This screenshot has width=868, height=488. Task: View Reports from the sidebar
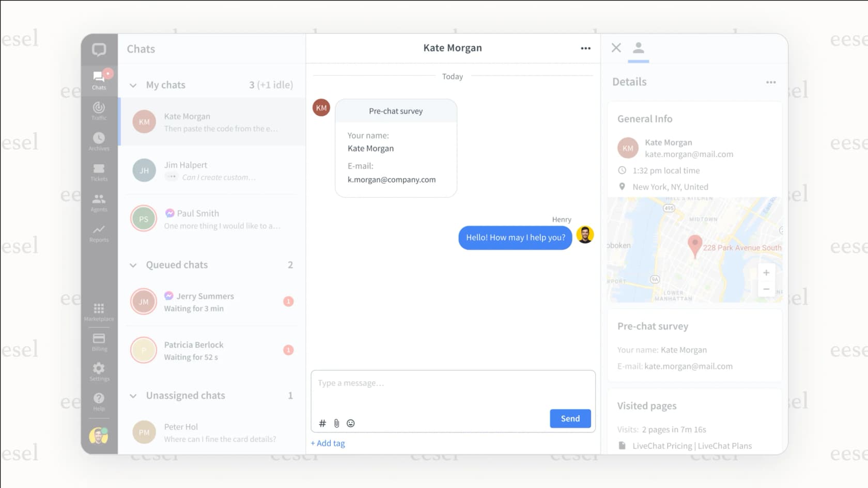pyautogui.click(x=99, y=233)
